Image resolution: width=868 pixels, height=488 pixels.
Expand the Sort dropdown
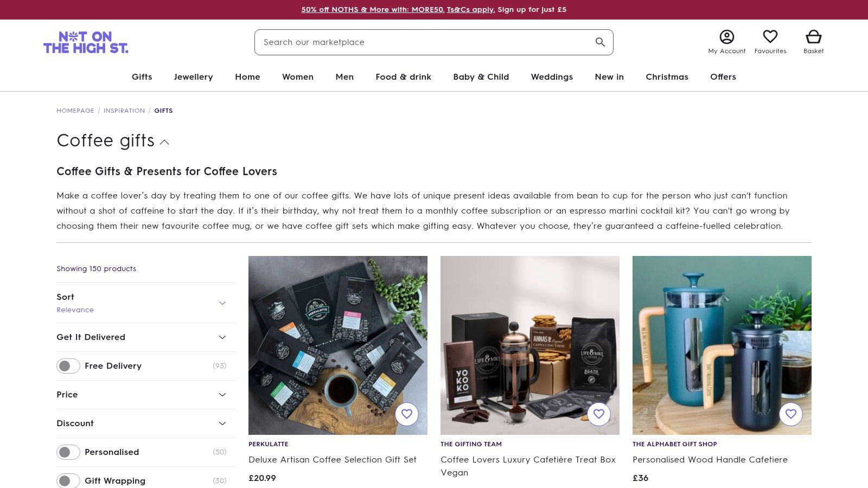146,303
